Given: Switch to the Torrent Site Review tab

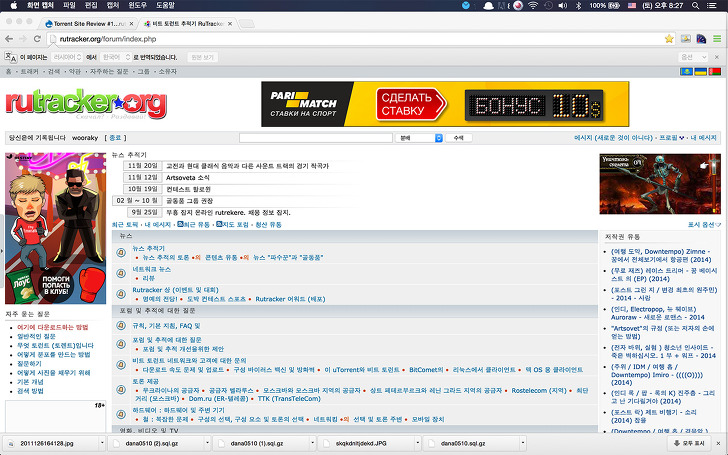Looking at the screenshot, I should 85,21.
